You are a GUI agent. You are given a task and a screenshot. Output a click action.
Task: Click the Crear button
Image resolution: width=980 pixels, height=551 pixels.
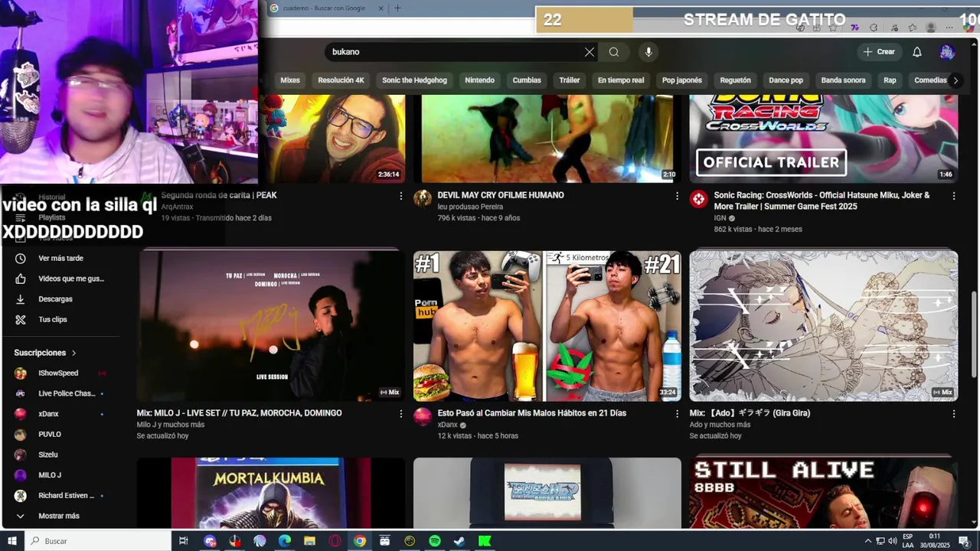[x=879, y=52]
